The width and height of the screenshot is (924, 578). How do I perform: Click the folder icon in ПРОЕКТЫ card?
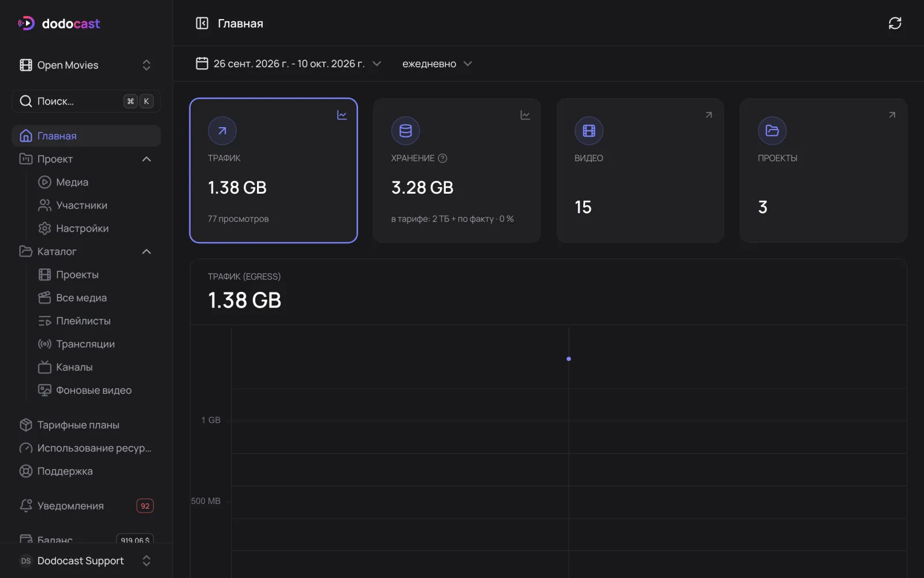pos(772,131)
